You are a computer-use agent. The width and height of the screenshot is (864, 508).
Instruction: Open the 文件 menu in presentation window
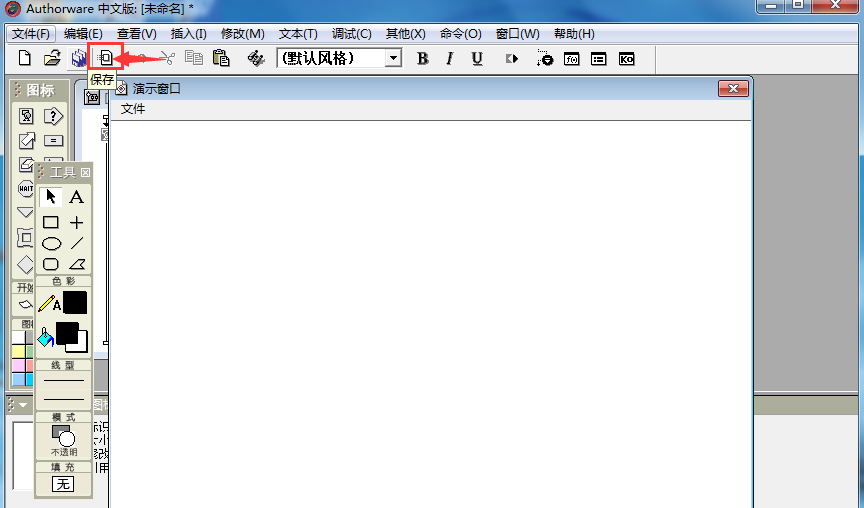tap(133, 109)
